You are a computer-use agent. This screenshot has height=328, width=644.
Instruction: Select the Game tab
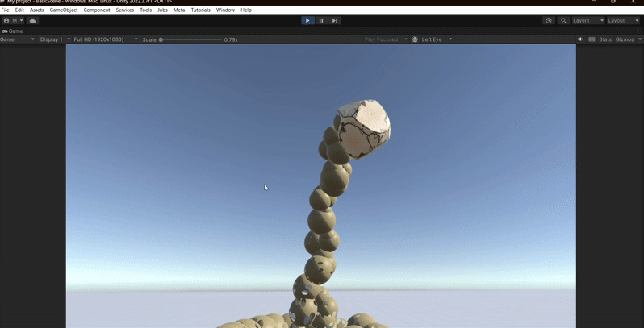(x=12, y=31)
